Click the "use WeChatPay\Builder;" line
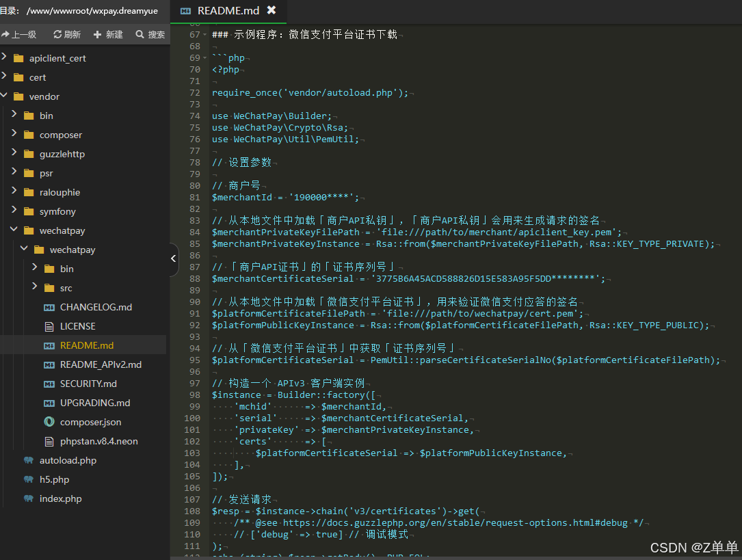742x560 pixels. coord(272,116)
